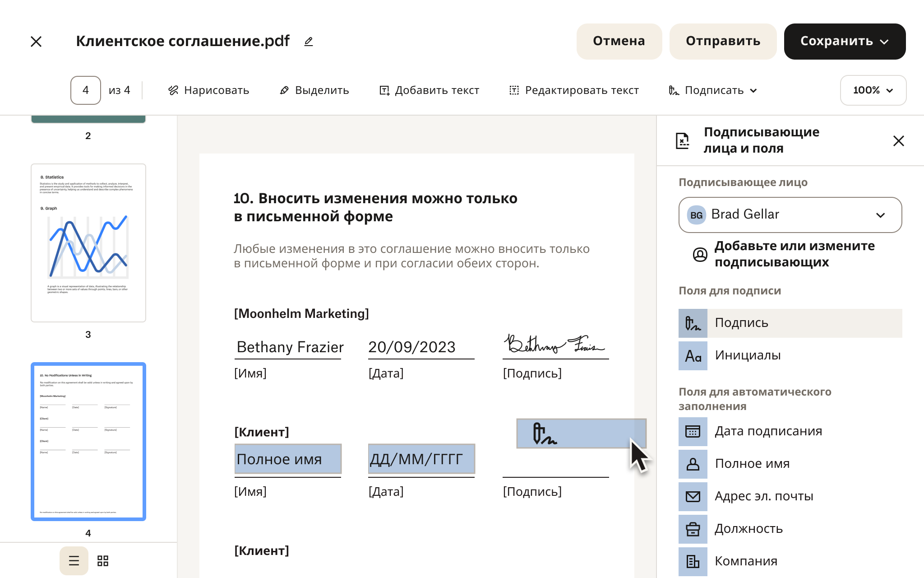Click Добавьте или измените подписывающих link
Viewport: 924px width, 578px height.
tap(794, 254)
